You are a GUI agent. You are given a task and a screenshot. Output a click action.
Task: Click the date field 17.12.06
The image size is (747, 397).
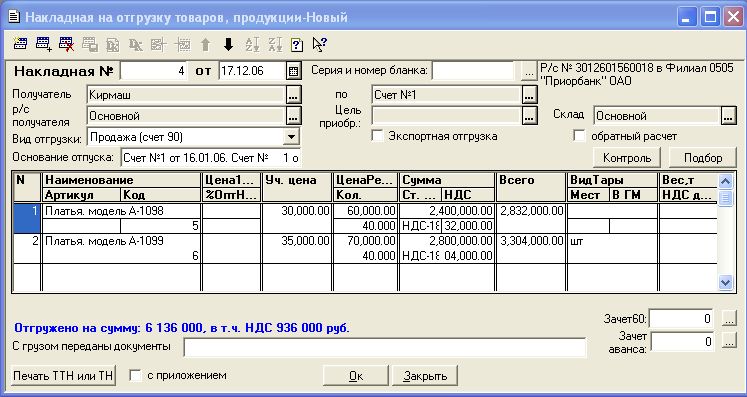(x=252, y=71)
